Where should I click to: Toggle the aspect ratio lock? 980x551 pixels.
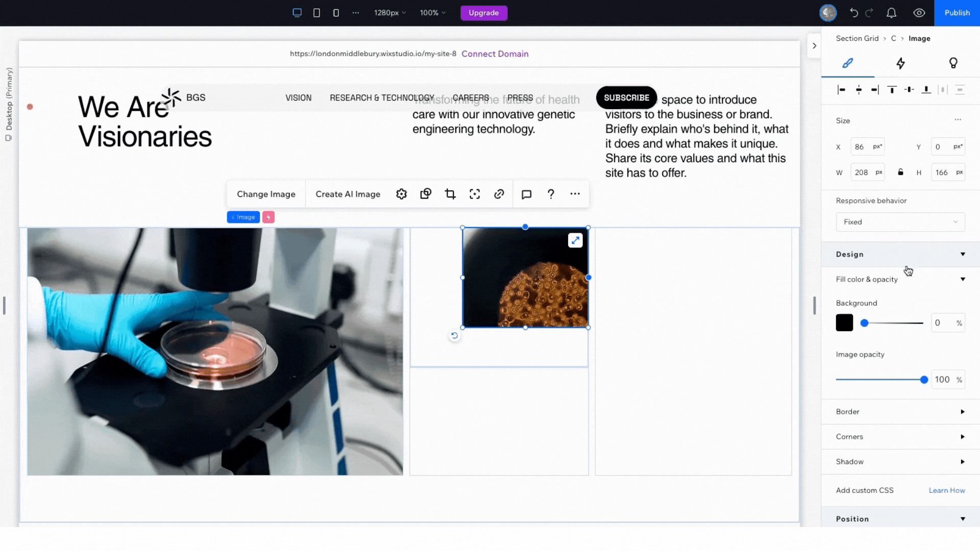tap(900, 172)
